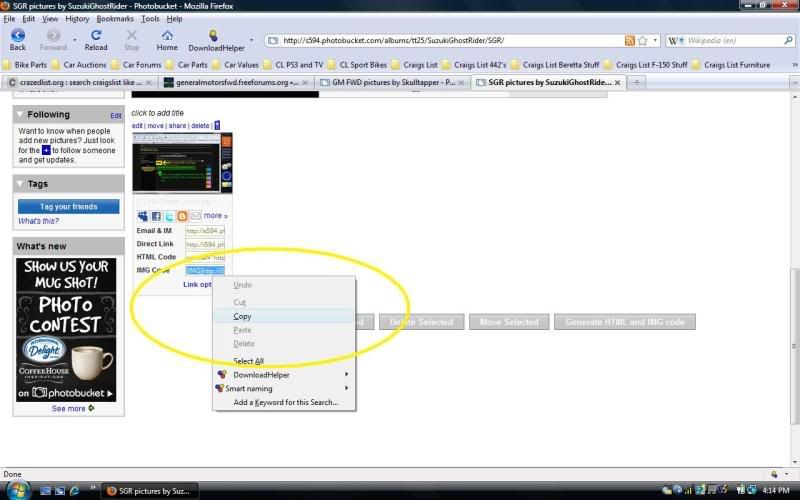The height and width of the screenshot is (500, 800).
Task: Click Generate HTML and IMG code button
Action: (x=625, y=322)
